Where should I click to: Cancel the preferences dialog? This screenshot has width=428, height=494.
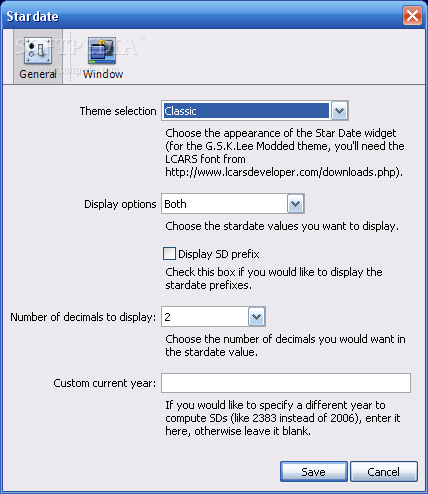click(384, 472)
